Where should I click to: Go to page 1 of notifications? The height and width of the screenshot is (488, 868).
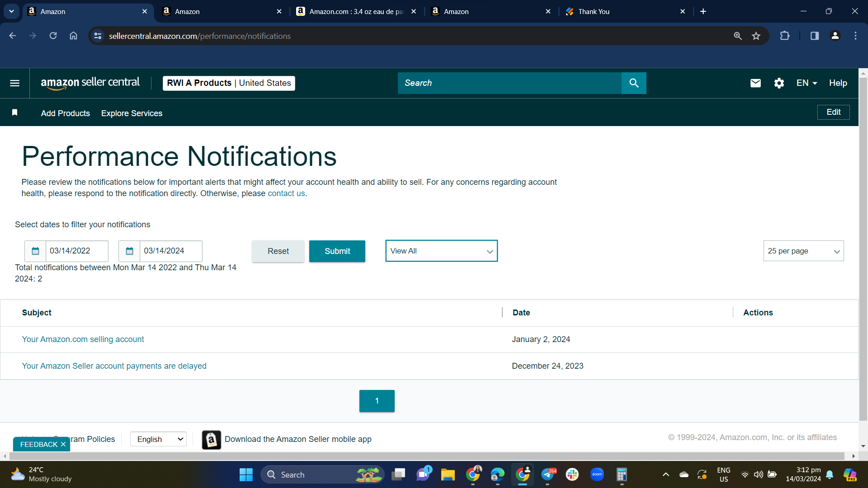click(377, 401)
